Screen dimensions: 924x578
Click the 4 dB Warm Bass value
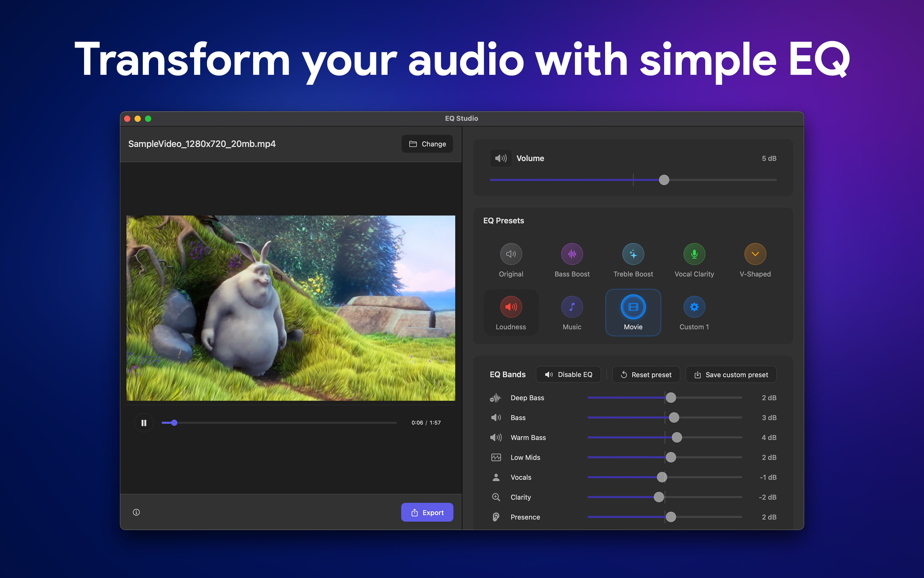(x=769, y=437)
